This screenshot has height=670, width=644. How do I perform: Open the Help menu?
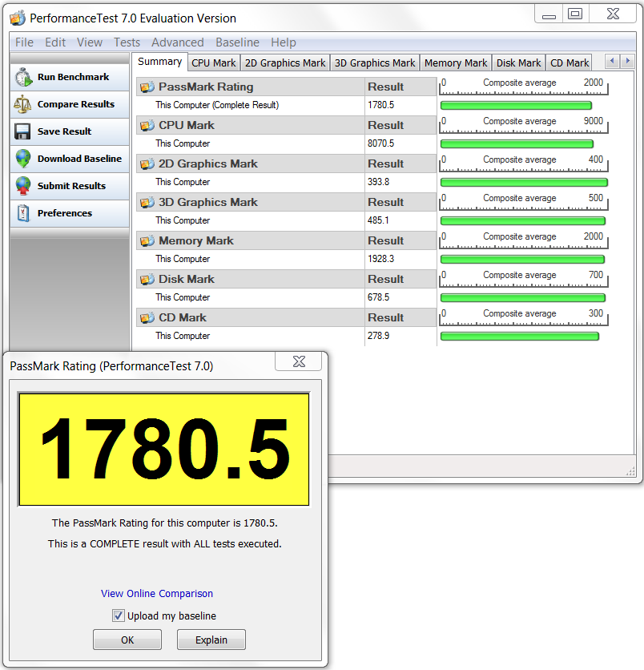284,42
